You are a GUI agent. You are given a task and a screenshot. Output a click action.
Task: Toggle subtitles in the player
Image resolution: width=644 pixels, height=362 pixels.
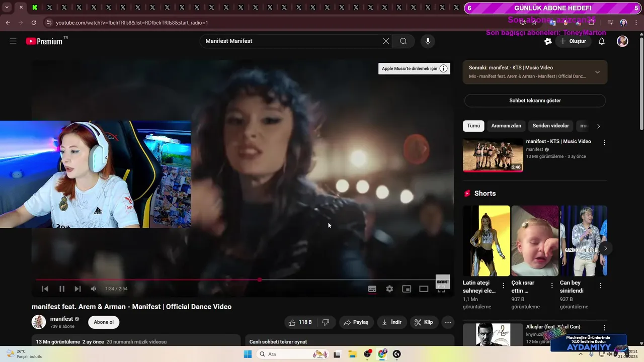(372, 289)
